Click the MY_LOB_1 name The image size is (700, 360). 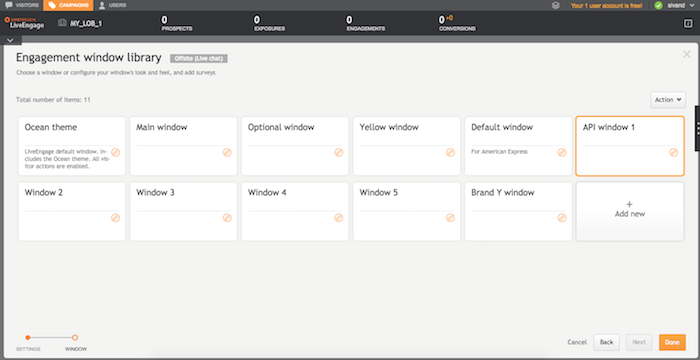pyautogui.click(x=86, y=23)
